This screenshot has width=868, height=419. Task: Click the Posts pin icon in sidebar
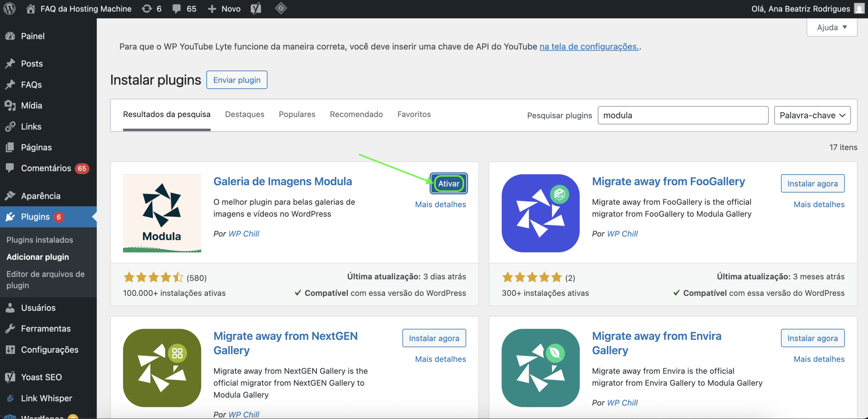tap(10, 63)
